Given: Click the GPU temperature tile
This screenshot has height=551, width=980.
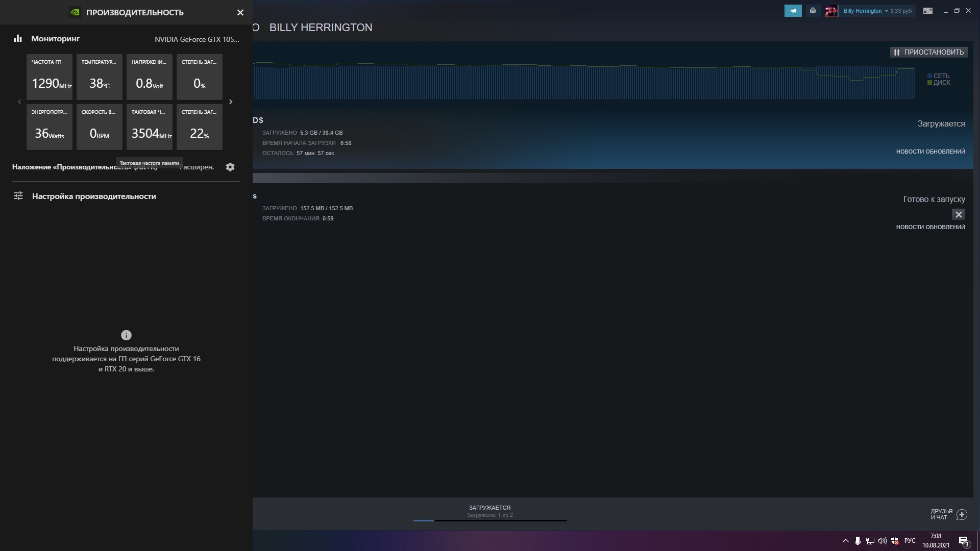Looking at the screenshot, I should pos(100,77).
